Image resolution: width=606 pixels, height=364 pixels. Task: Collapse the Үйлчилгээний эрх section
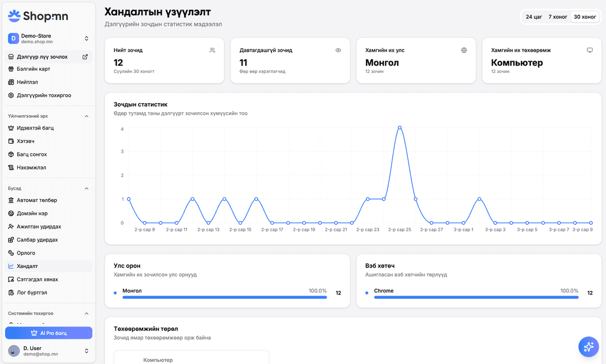86,116
